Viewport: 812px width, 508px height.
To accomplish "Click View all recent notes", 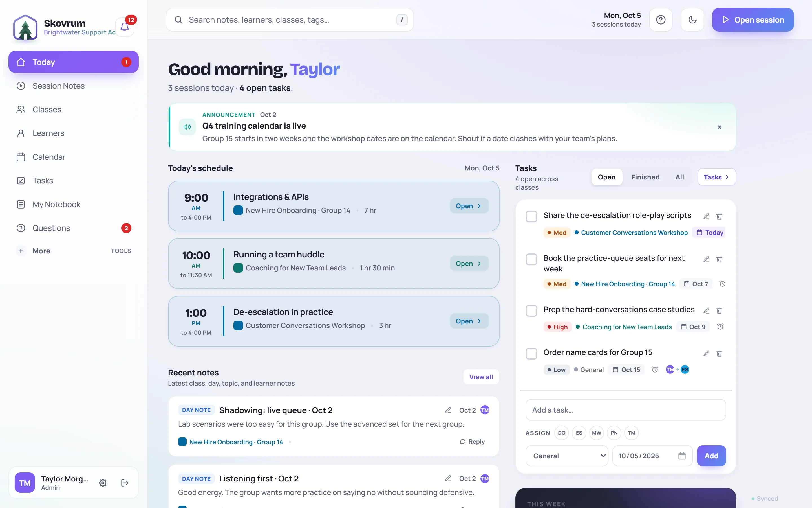I will click(481, 377).
